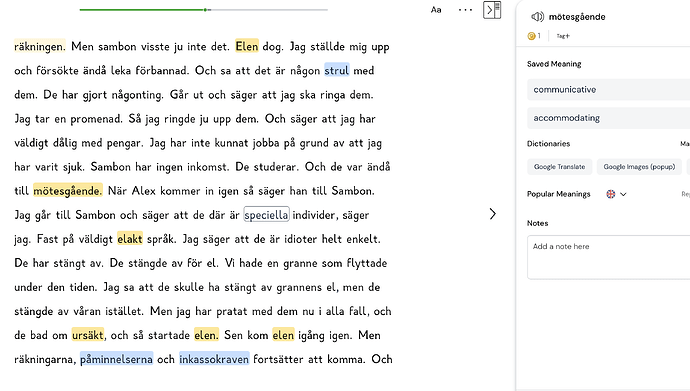
Task: Open Google Images (popup) dictionary
Action: coord(639,167)
